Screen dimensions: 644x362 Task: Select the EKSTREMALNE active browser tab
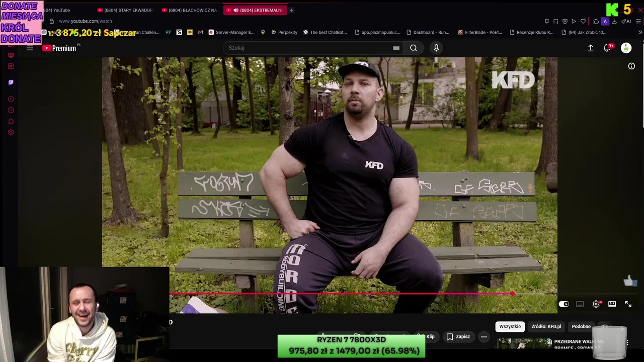click(255, 10)
